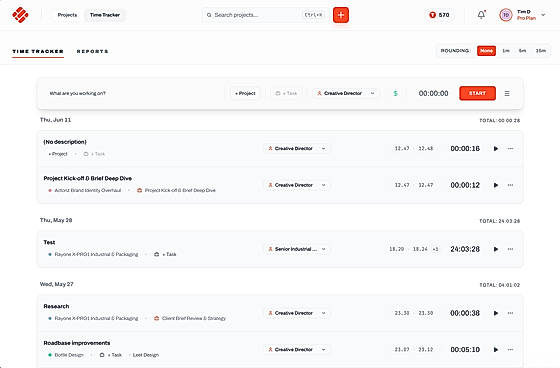Image resolution: width=560 pixels, height=368 pixels.
Task: Click the red plus create button
Action: 341,15
